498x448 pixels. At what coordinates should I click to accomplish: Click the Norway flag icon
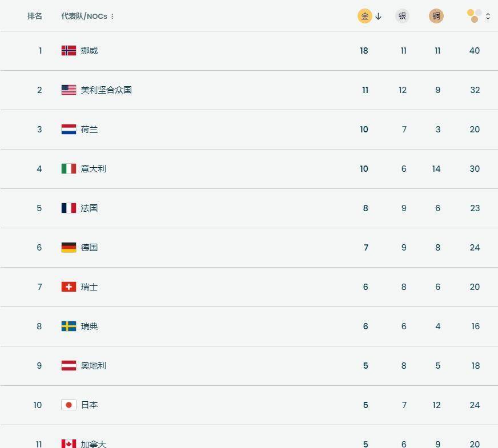coord(69,50)
